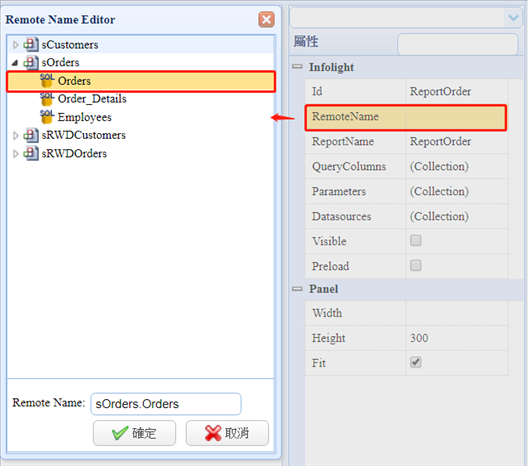
Task: Collapse the Infolight property group
Action: point(297,66)
